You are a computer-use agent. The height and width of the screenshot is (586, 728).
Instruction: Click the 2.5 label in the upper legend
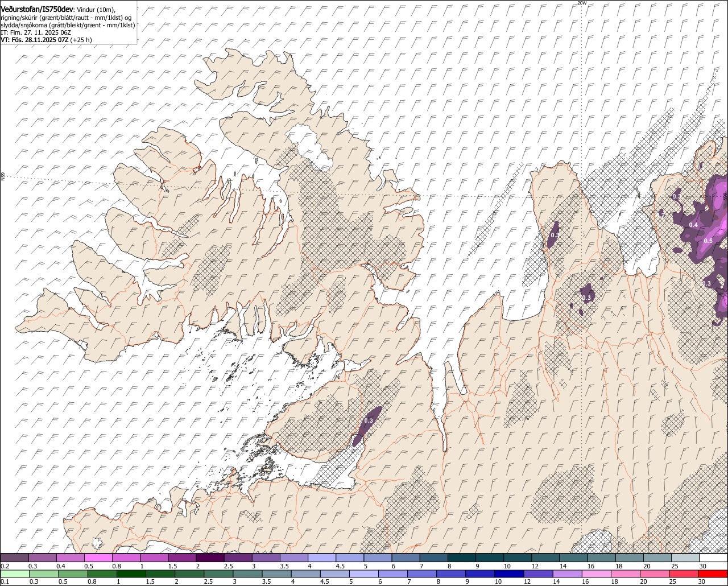coord(229,566)
